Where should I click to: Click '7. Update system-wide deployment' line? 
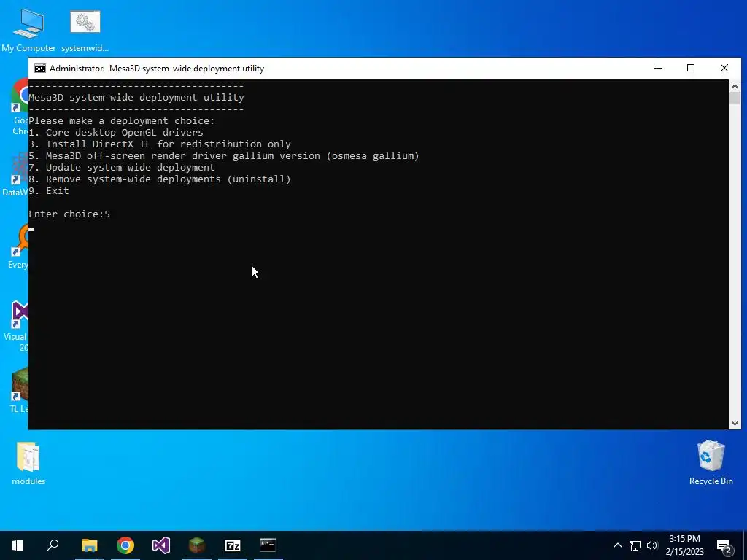pyautogui.click(x=122, y=167)
